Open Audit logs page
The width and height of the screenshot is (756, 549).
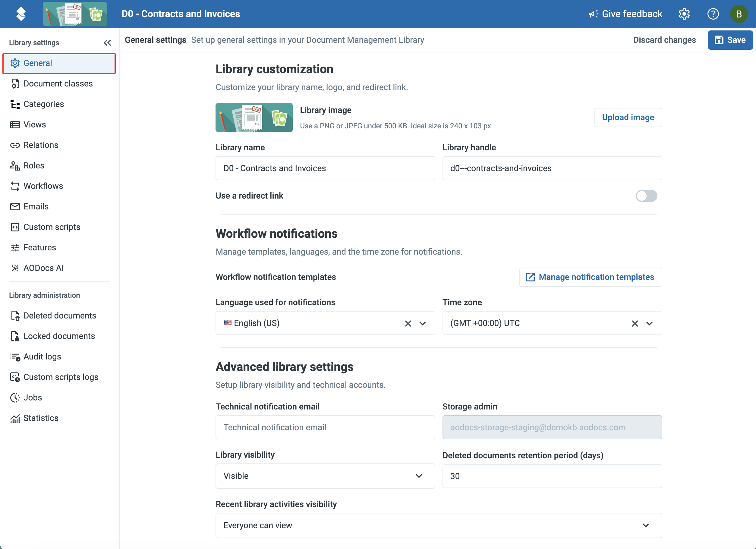click(x=59, y=357)
